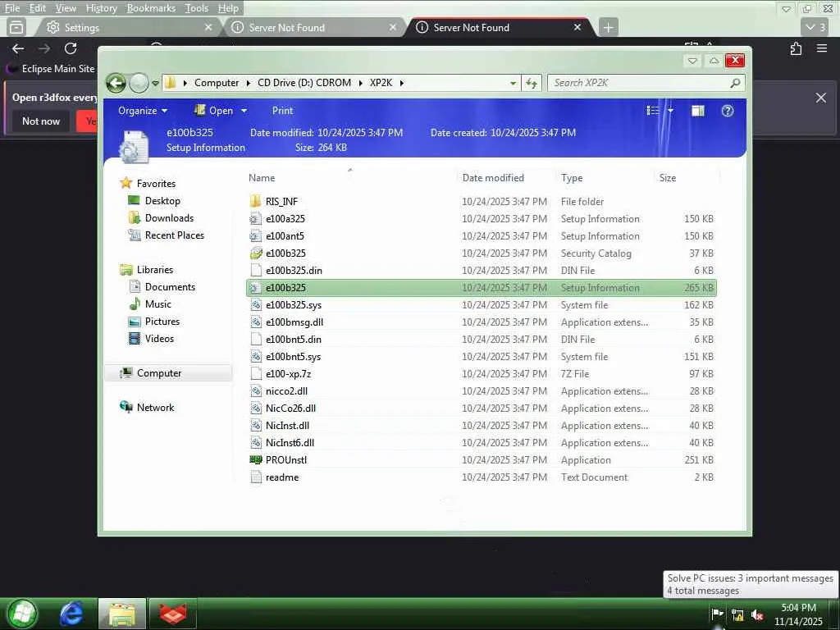Click the CD Drive (D:) CDROM breadcrumb
This screenshot has width=840, height=630.
pyautogui.click(x=304, y=83)
